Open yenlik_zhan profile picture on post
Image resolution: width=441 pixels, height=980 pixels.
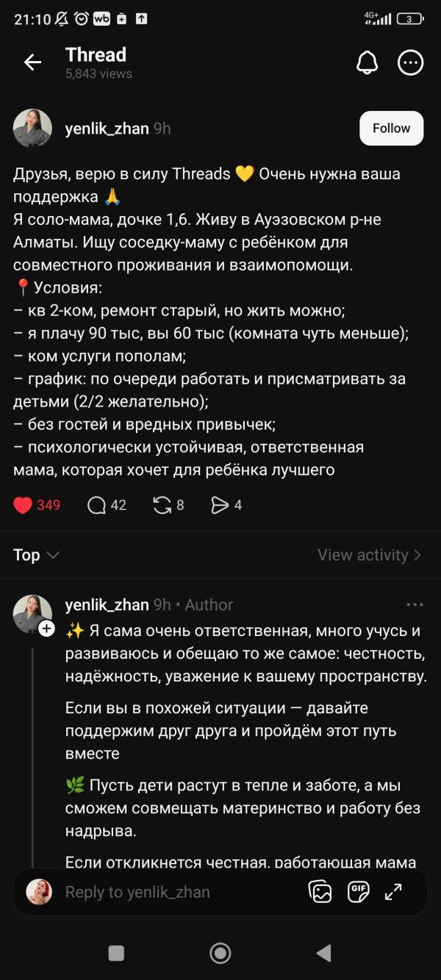coord(32,128)
